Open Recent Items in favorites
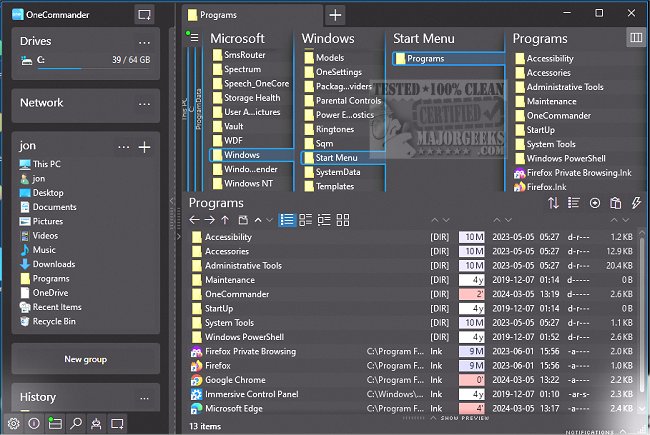This screenshot has width=650, height=435. [x=50, y=307]
